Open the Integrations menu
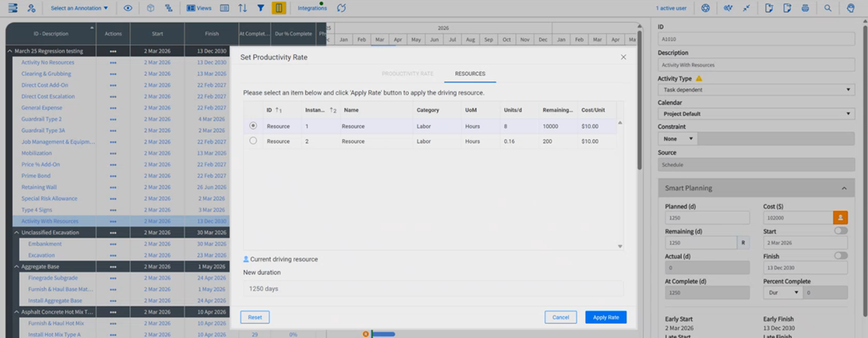This screenshot has width=868, height=338. click(x=312, y=9)
